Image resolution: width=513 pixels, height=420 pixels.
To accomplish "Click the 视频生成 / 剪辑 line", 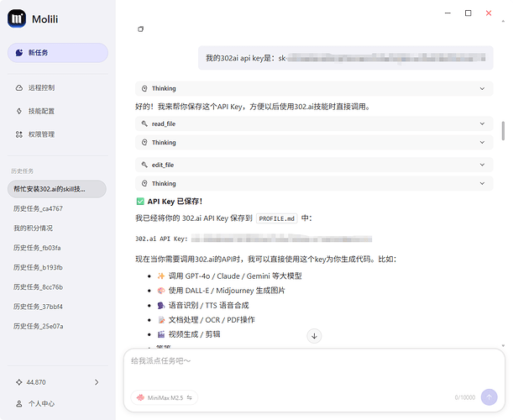I will [189, 334].
